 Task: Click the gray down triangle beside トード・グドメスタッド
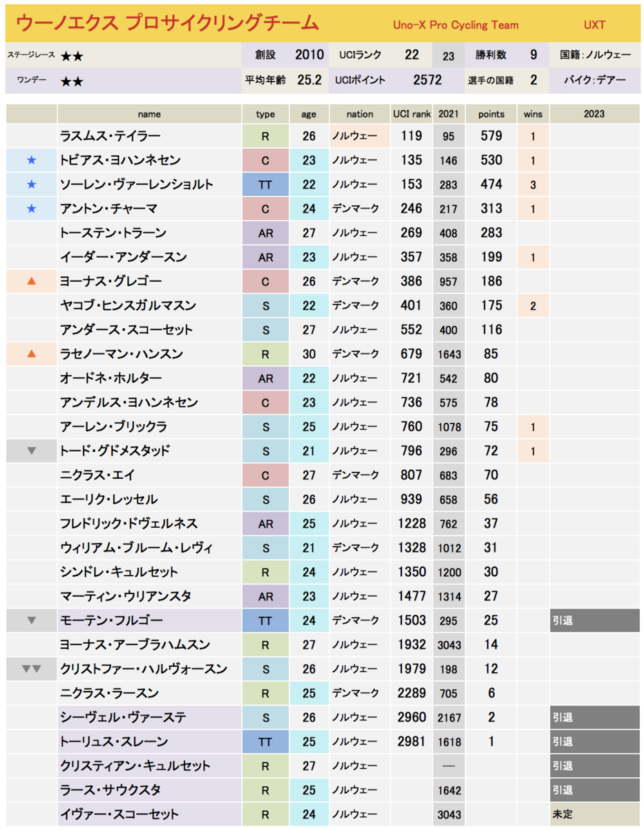[x=31, y=451]
